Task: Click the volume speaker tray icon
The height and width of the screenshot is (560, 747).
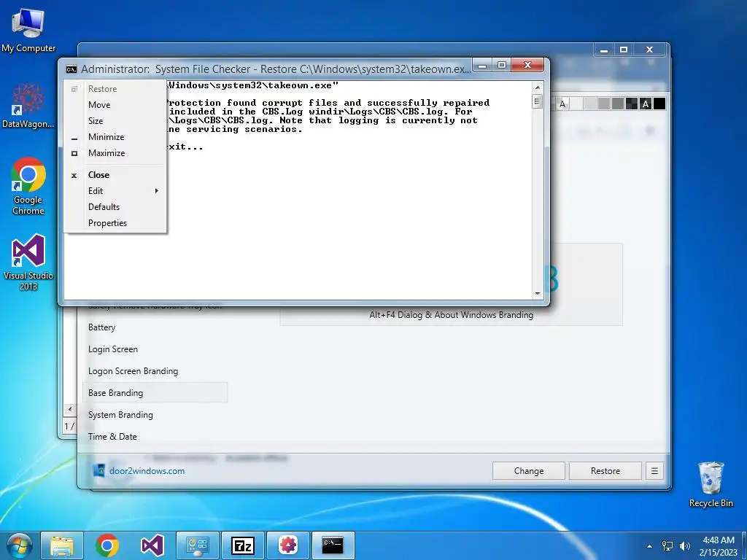Action: 684,545
